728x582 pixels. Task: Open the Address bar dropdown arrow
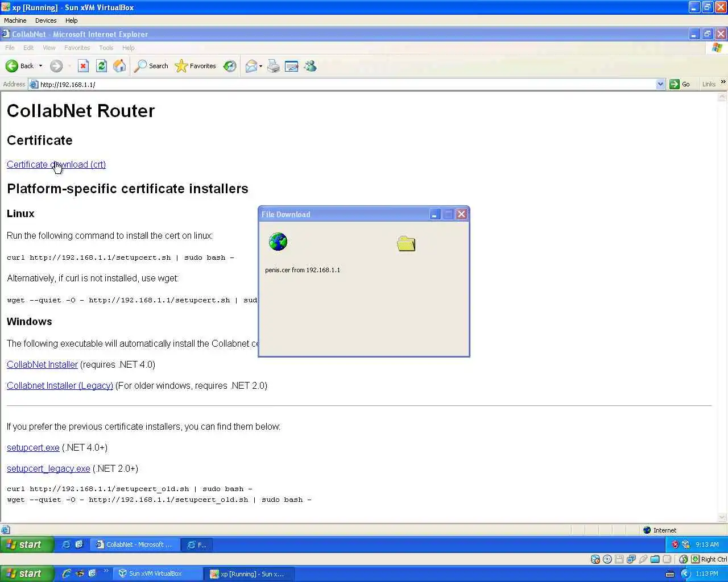tap(660, 84)
